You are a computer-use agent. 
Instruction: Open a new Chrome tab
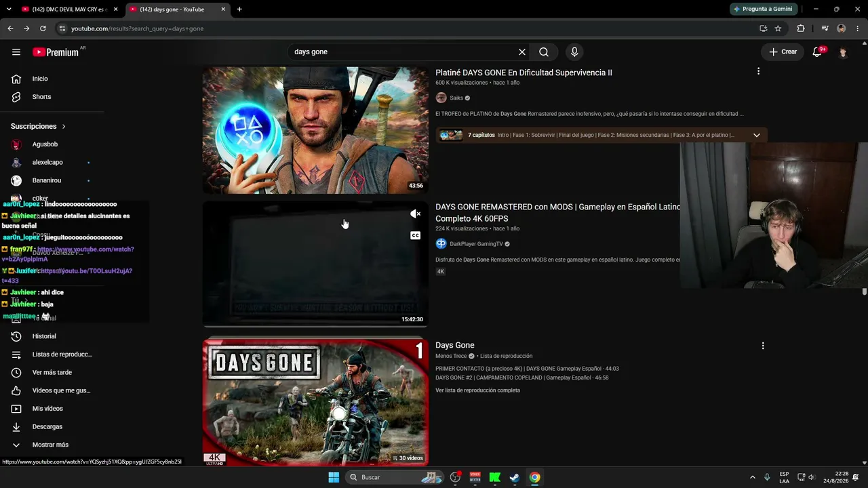(x=239, y=9)
